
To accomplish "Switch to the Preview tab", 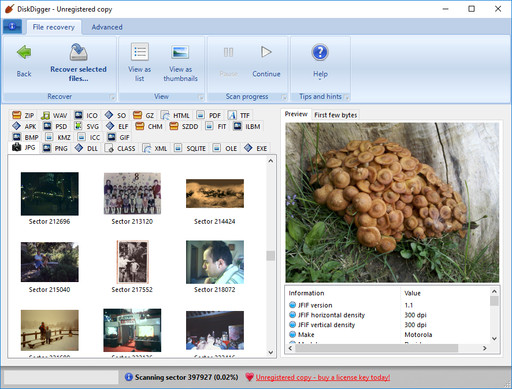I will [x=296, y=114].
